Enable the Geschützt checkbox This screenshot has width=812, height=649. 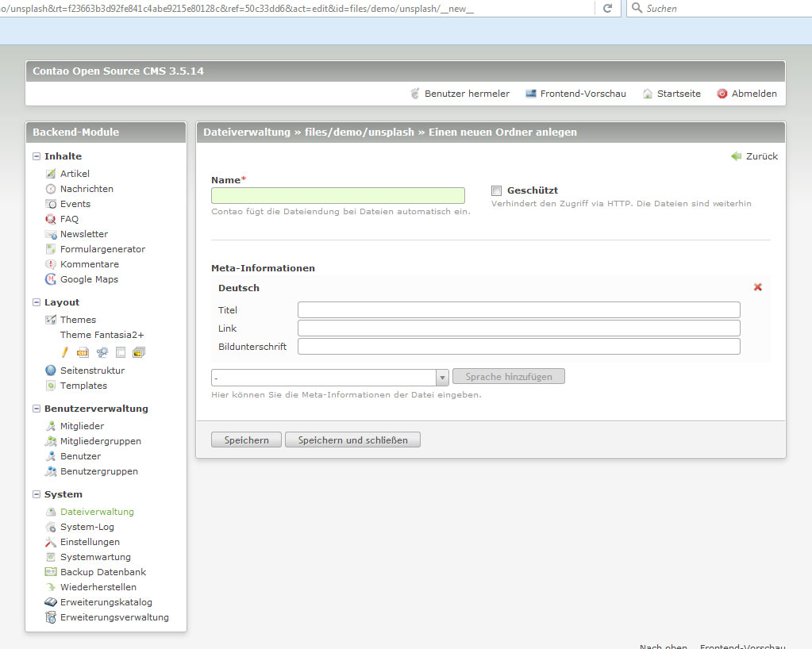click(496, 190)
